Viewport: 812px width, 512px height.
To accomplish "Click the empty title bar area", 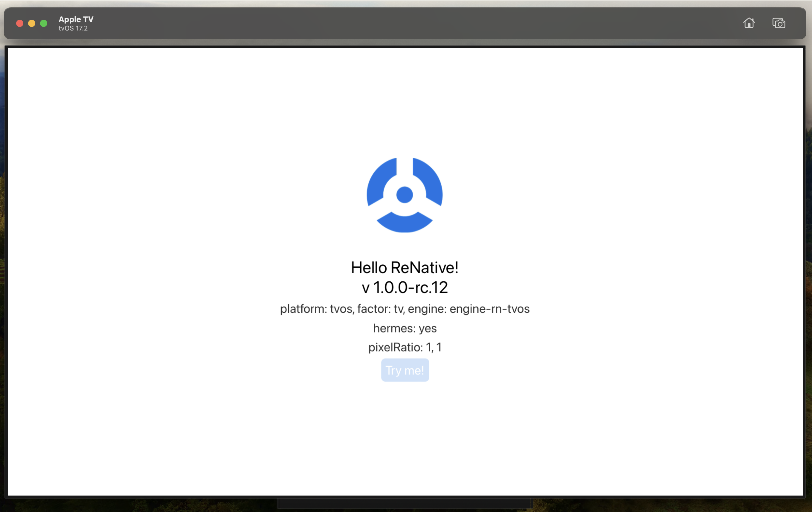I will (405, 23).
